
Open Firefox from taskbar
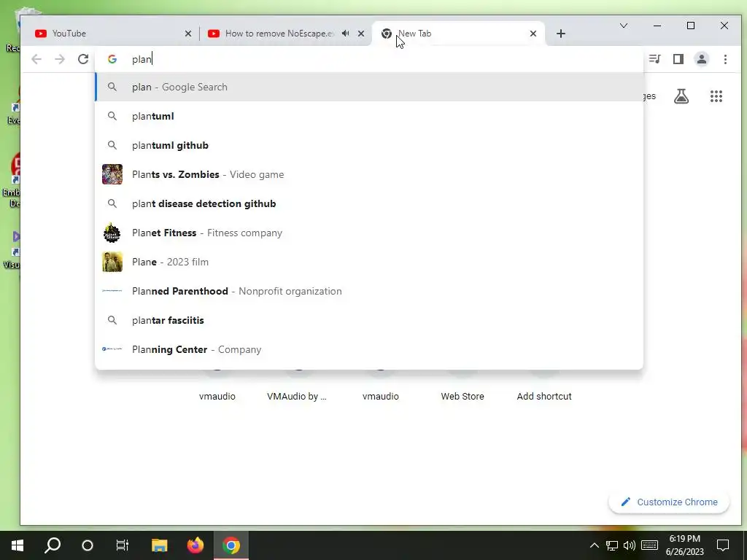[x=196, y=545]
